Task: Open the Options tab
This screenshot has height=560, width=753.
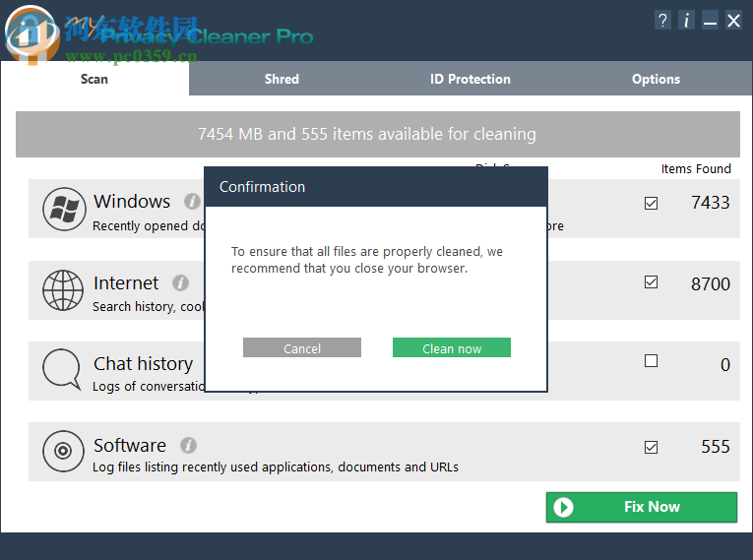Action: pyautogui.click(x=656, y=79)
